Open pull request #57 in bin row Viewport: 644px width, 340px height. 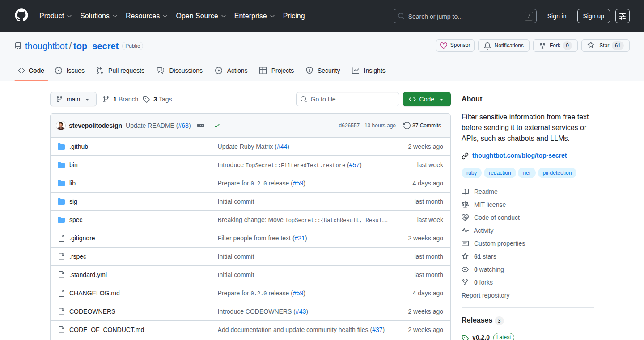pos(354,165)
